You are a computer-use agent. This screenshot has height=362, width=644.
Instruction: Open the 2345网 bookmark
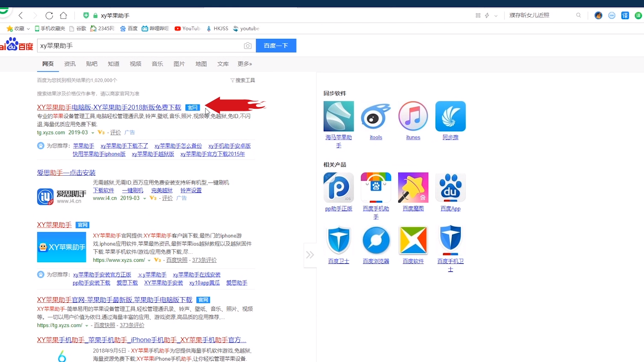click(x=102, y=29)
